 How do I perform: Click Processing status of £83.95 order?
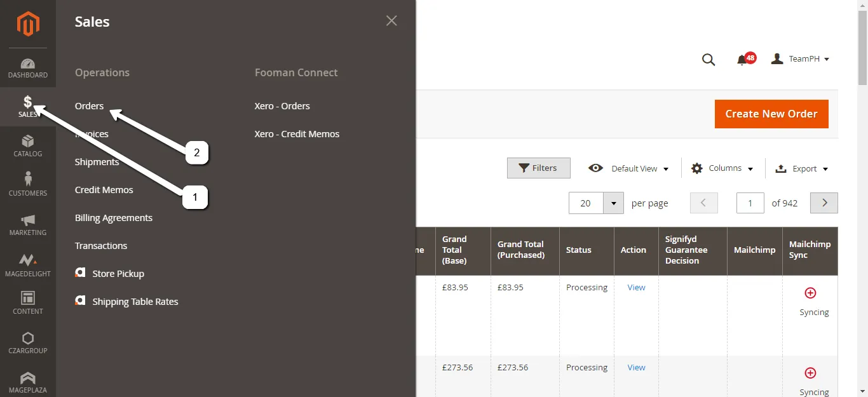point(587,287)
